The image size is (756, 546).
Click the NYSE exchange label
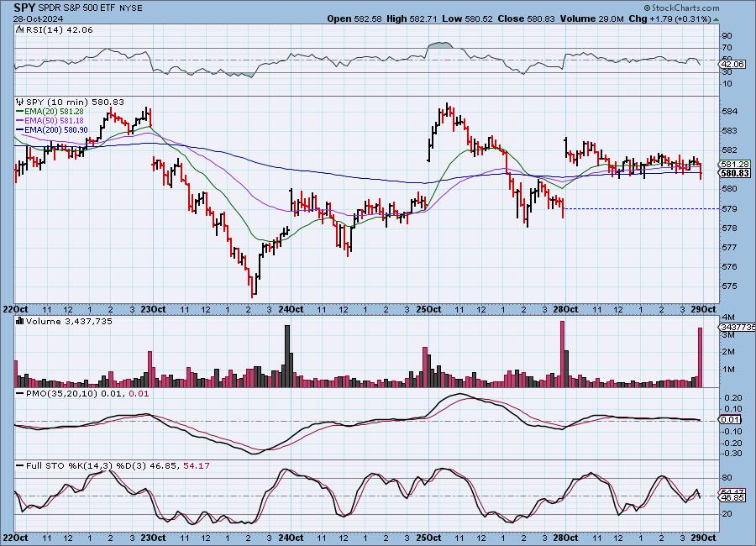(x=129, y=8)
